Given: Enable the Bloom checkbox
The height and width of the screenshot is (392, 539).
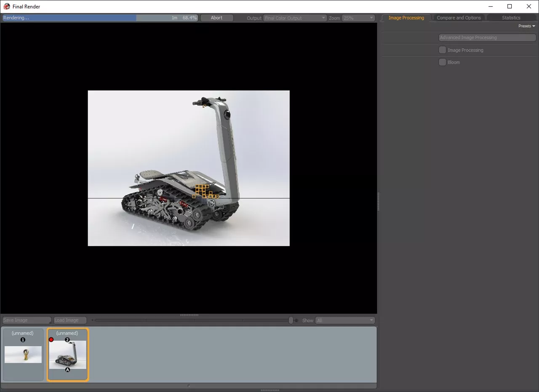Looking at the screenshot, I should [443, 62].
